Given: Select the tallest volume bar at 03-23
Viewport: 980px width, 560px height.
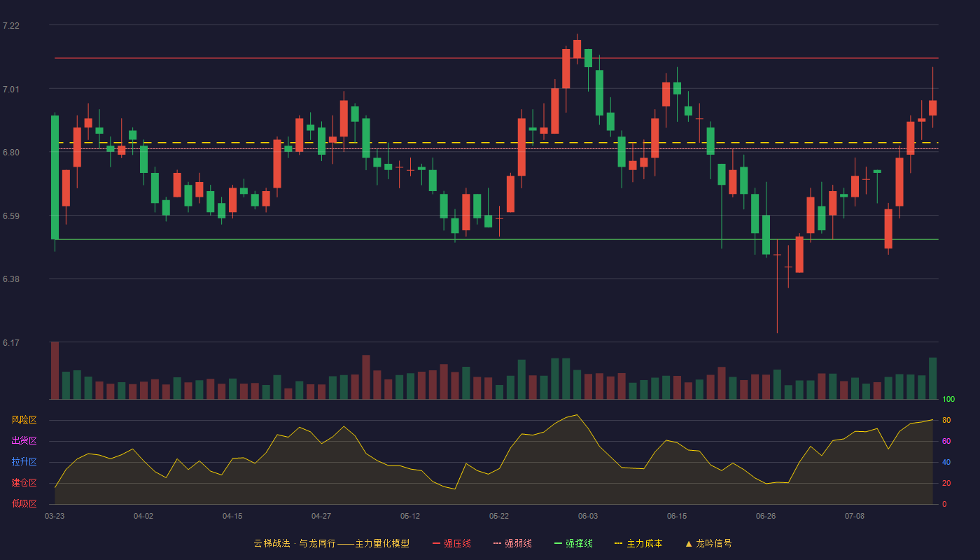Looking at the screenshot, I should coord(55,370).
